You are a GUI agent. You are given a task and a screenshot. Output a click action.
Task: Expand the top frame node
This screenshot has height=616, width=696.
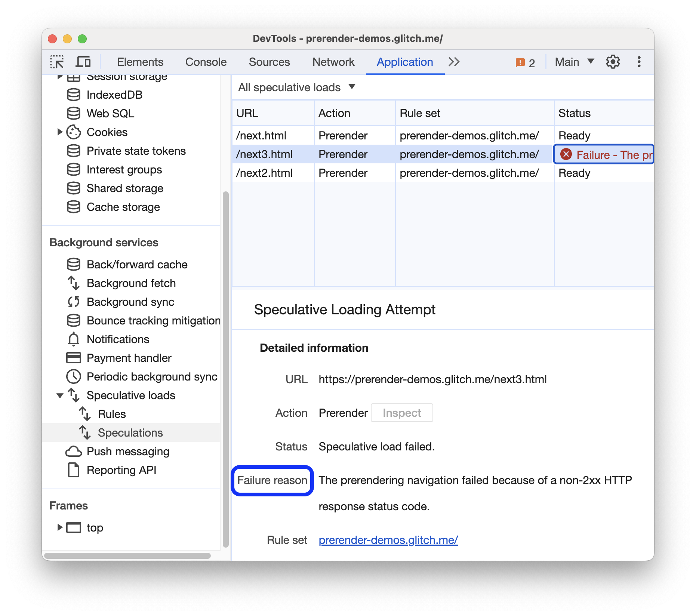coord(59,527)
